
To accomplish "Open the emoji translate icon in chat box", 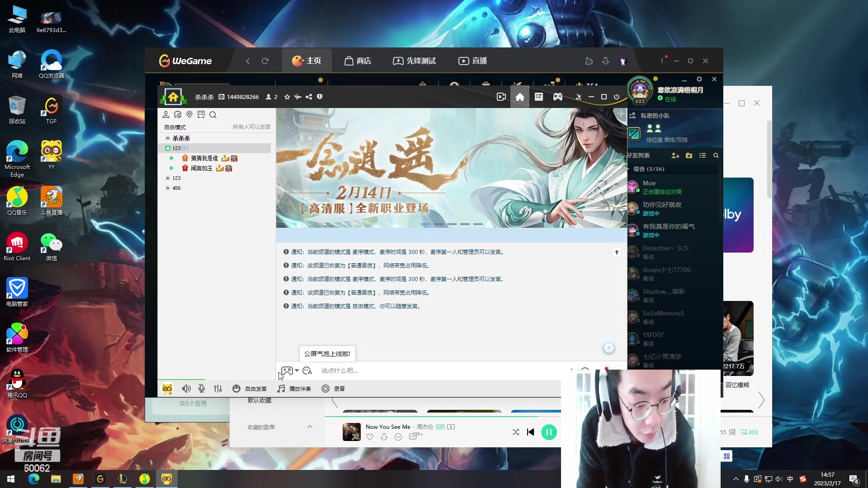I will (x=307, y=371).
